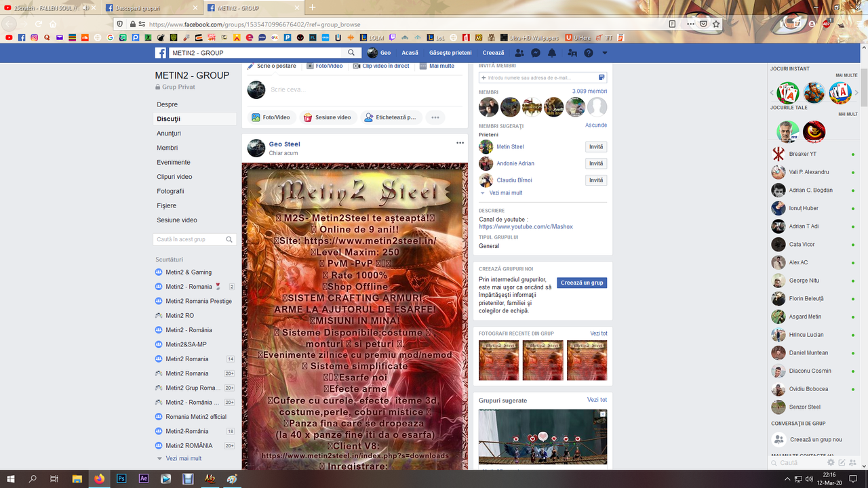Open After Effects from the taskbar
Screen dimensions: 868x488
click(144, 479)
